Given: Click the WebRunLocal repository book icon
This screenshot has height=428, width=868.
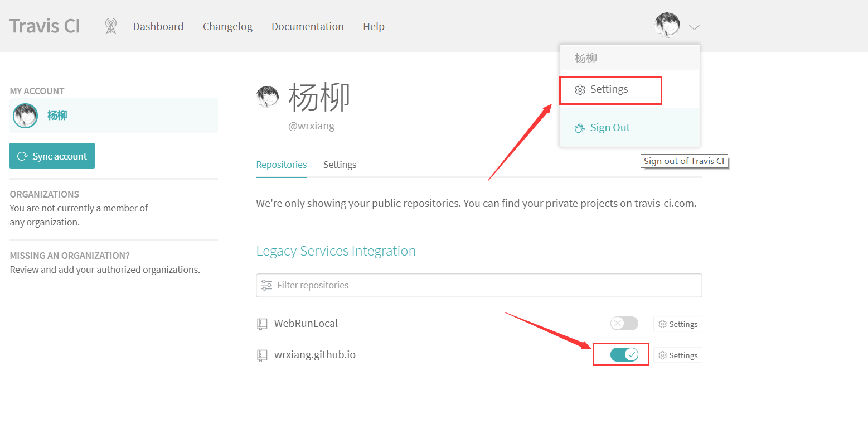Looking at the screenshot, I should pos(262,324).
